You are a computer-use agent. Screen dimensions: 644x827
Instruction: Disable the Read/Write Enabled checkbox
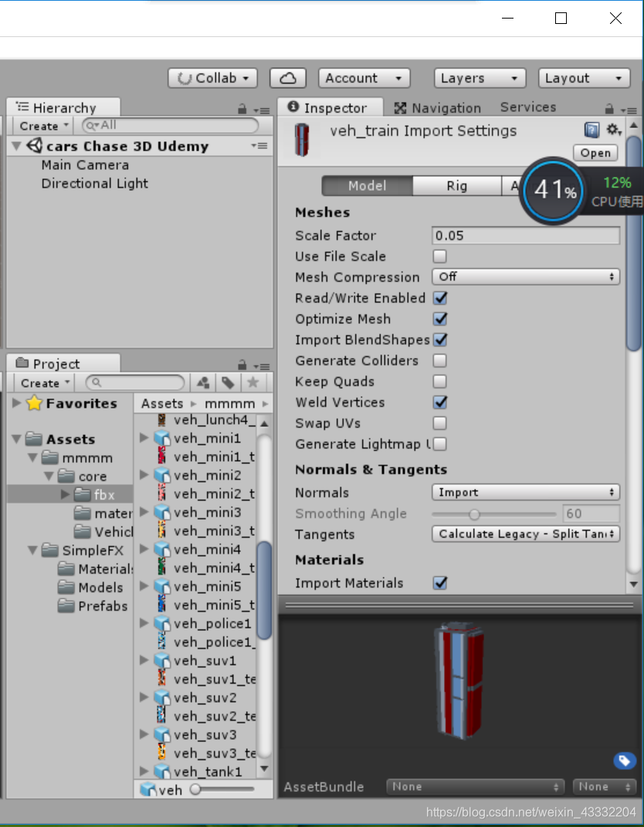tap(439, 298)
